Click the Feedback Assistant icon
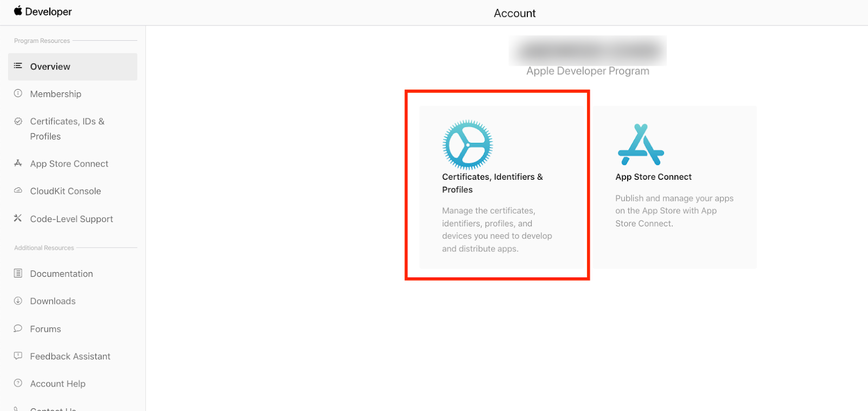 (18, 356)
